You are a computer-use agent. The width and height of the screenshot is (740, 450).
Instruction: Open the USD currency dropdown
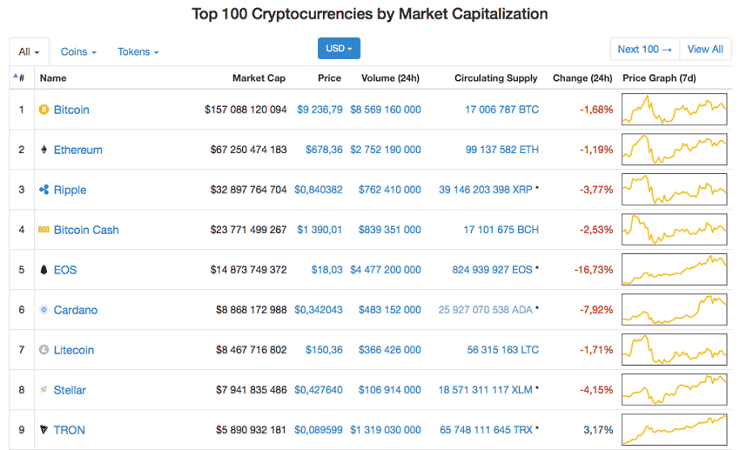[339, 49]
